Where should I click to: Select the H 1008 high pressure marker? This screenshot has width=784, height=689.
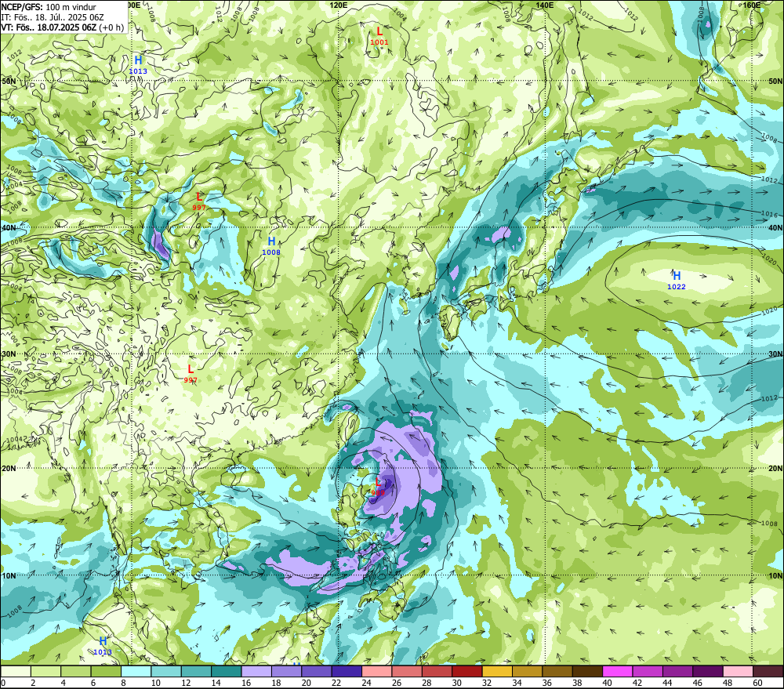(271, 247)
